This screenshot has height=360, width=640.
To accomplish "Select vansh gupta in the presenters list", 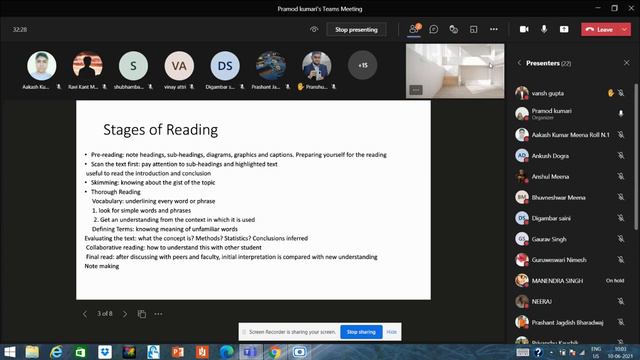I will pos(571,93).
